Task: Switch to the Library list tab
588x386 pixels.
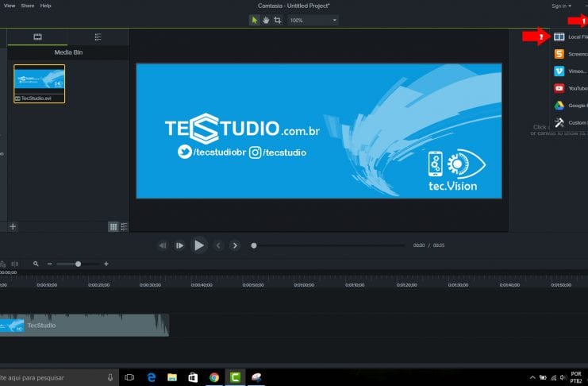Action: 98,37
